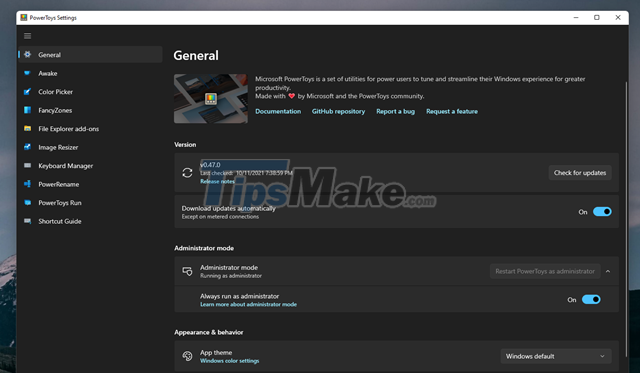This screenshot has height=373, width=640.
Task: Turn off Download updates automatically toggle
Action: coord(602,211)
